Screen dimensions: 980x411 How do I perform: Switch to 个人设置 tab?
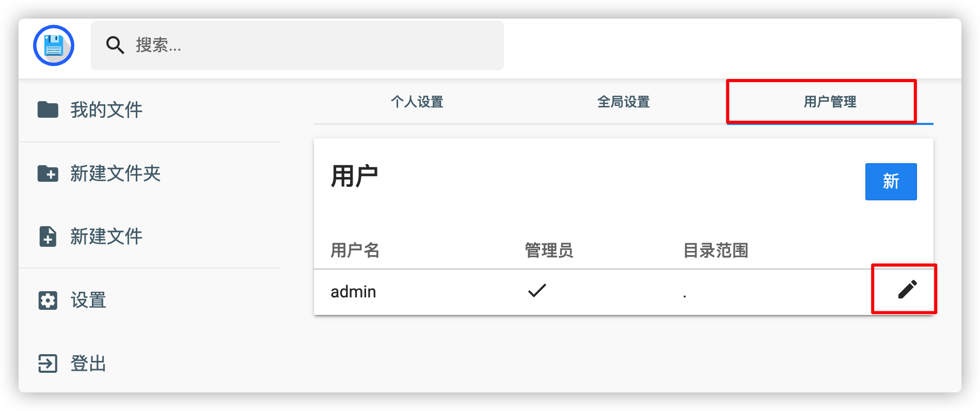(x=417, y=102)
